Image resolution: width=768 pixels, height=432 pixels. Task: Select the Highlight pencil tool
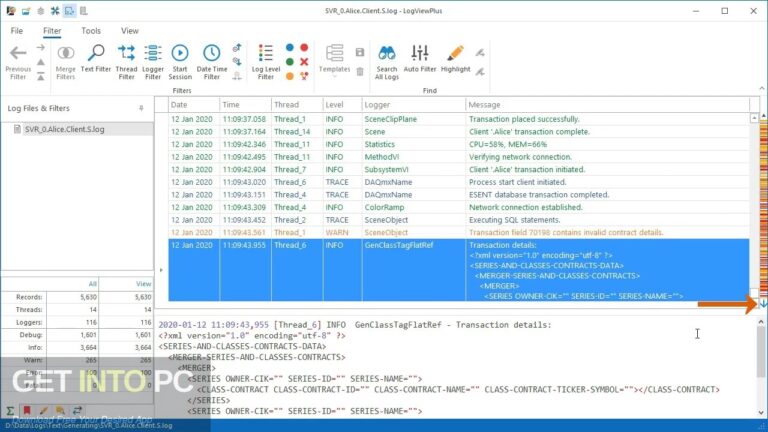(x=455, y=58)
